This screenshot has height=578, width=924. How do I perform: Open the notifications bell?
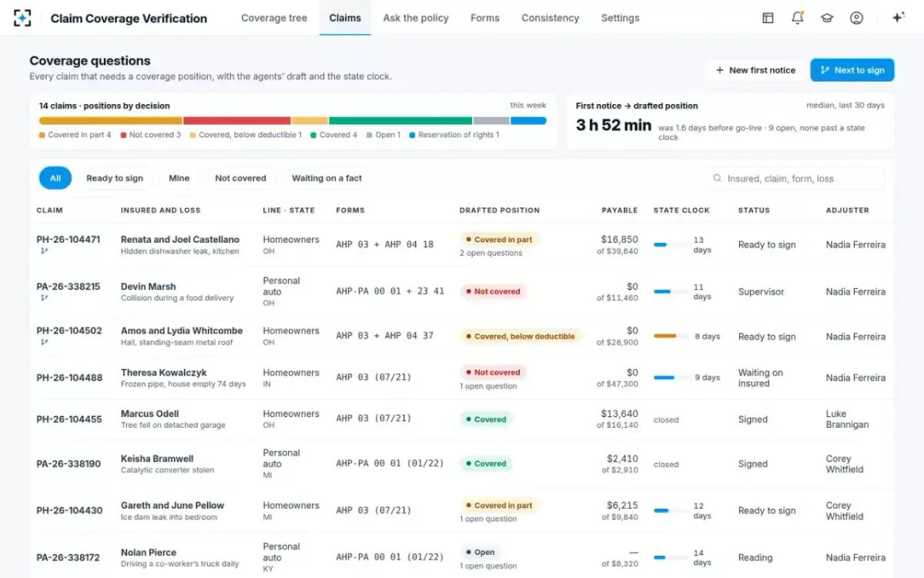(798, 18)
